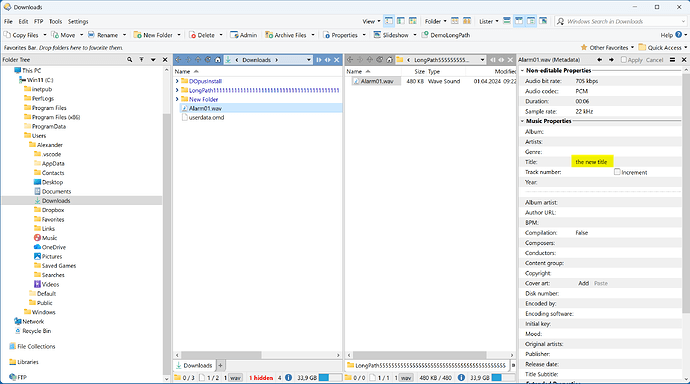
Task: Click the last layout icon after Lister
Action: pos(543,21)
